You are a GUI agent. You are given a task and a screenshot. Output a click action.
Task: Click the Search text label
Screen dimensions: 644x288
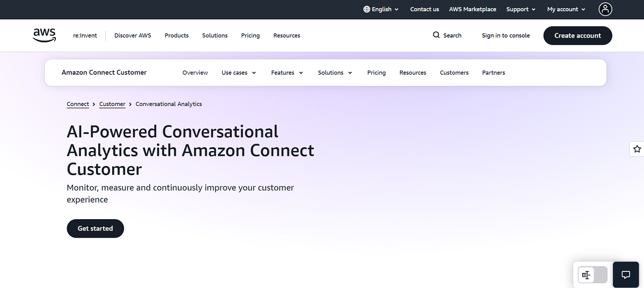tap(452, 35)
